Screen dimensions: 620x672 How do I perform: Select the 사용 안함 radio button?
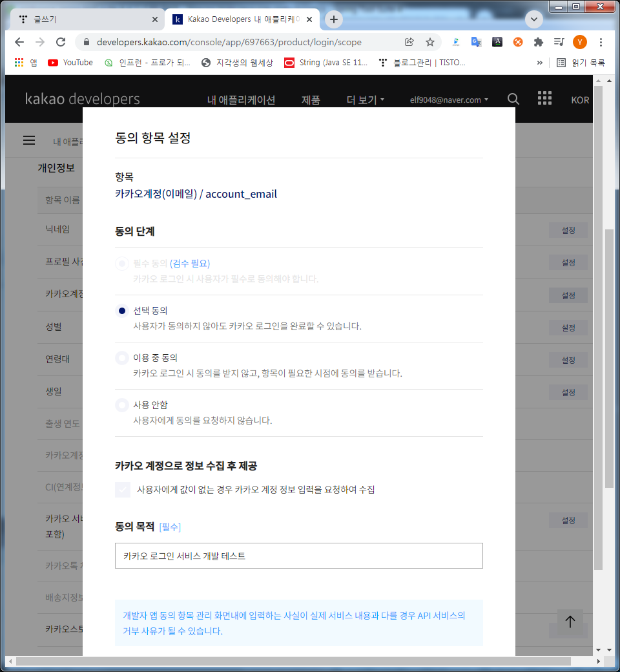click(121, 405)
